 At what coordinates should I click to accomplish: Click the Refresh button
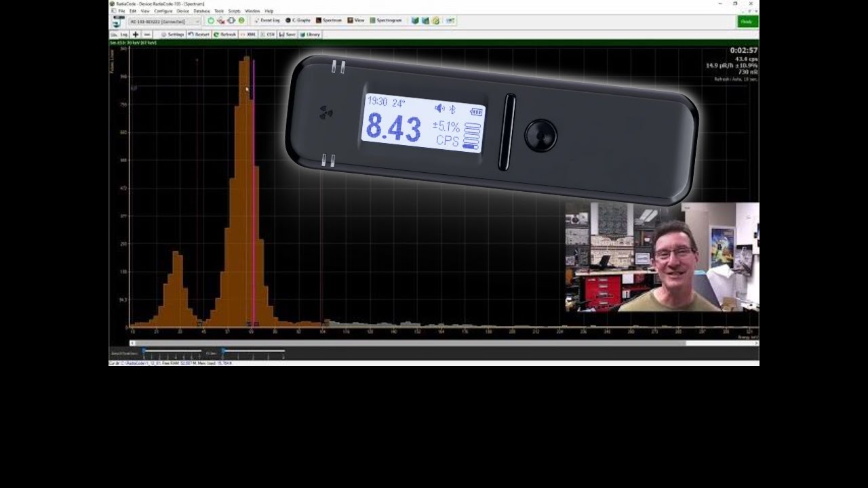point(224,35)
